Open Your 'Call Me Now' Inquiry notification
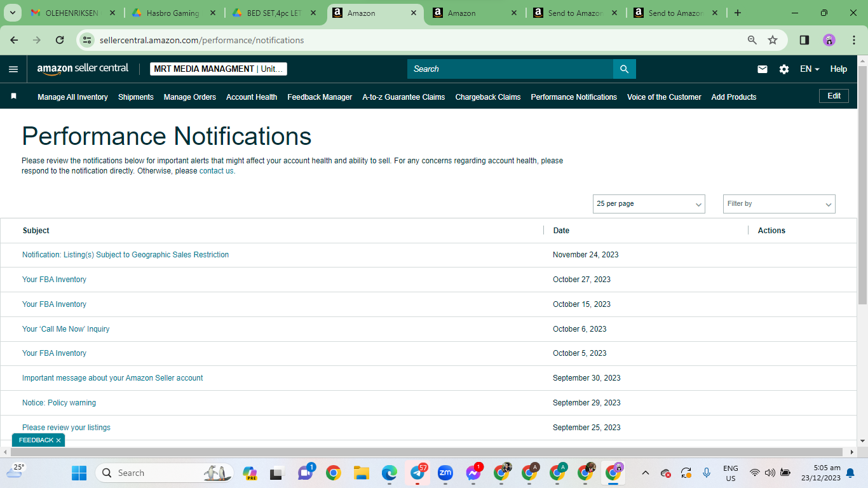This screenshot has height=488, width=868. (x=65, y=329)
